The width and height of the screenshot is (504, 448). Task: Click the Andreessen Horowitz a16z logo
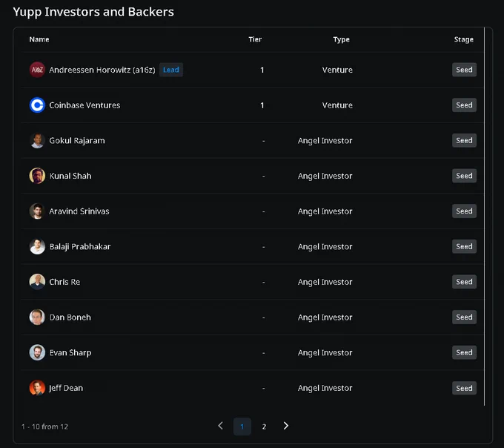pos(37,70)
